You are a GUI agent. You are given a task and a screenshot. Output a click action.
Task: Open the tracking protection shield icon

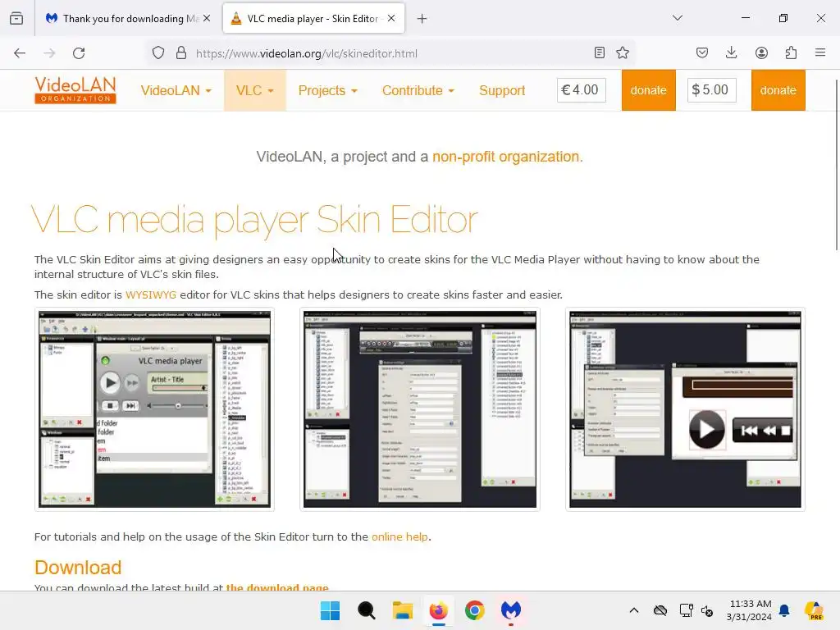click(158, 53)
